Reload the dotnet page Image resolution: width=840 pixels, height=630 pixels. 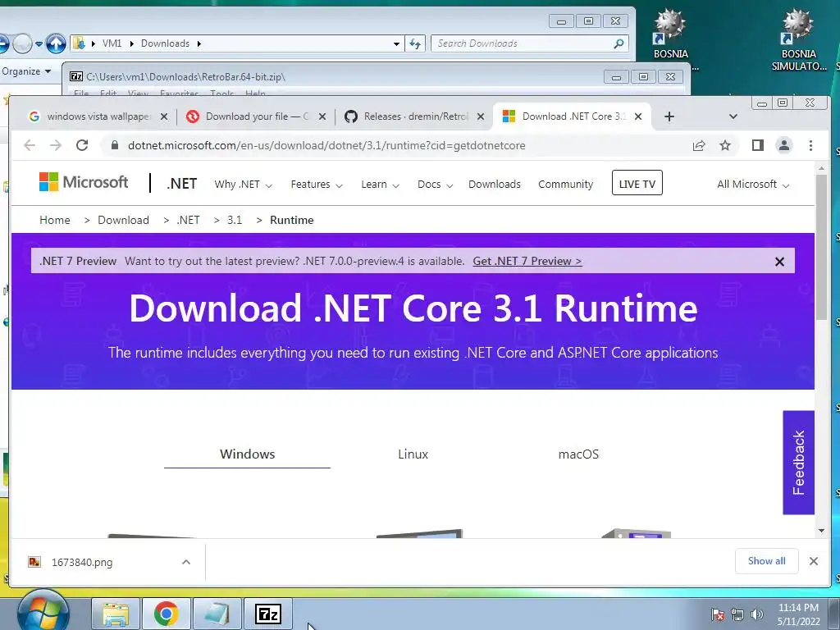[x=82, y=145]
